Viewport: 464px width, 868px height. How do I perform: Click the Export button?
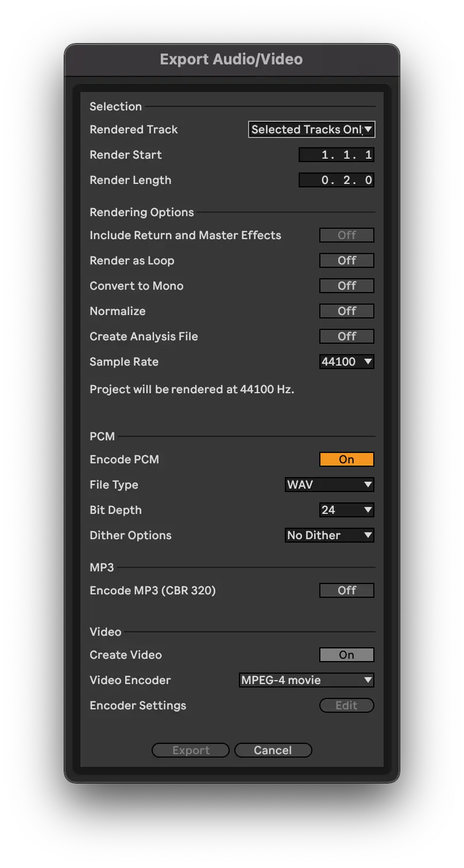click(191, 750)
